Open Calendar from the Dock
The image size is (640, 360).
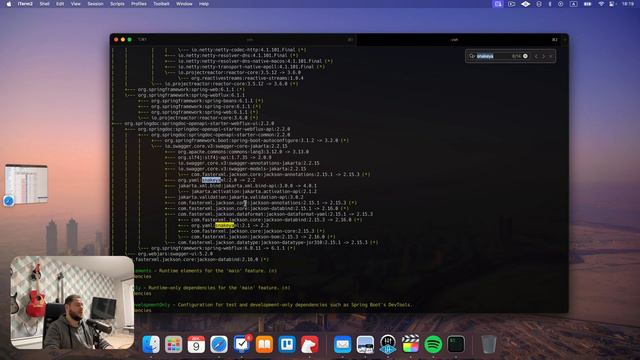coord(196,344)
